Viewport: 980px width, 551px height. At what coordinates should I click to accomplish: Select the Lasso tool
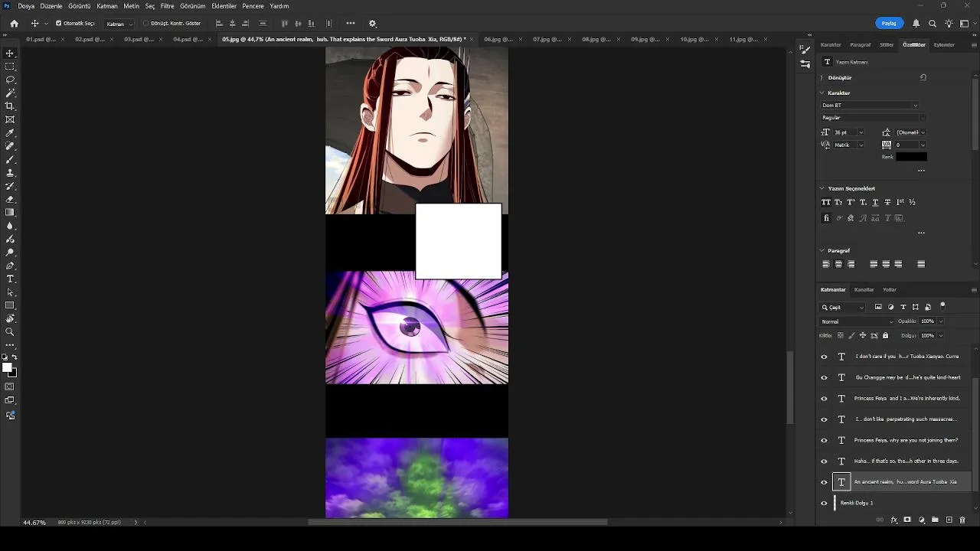10,80
